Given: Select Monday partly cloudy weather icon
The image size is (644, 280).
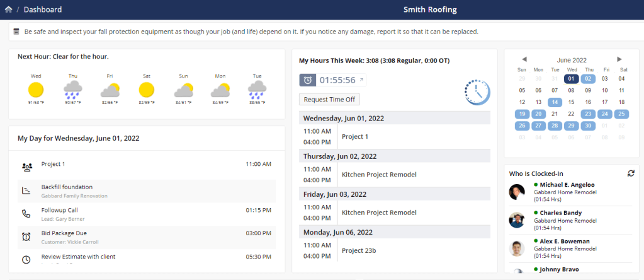Looking at the screenshot, I should [220, 90].
